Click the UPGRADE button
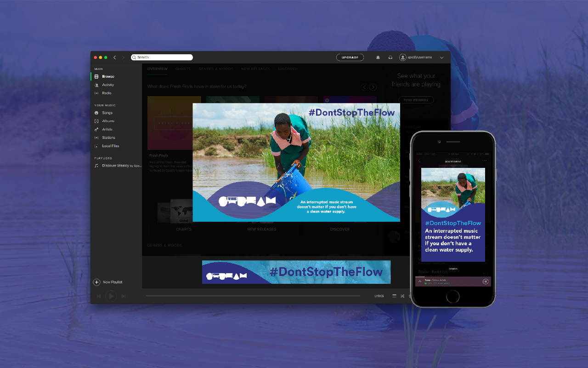The width and height of the screenshot is (588, 368). click(350, 57)
